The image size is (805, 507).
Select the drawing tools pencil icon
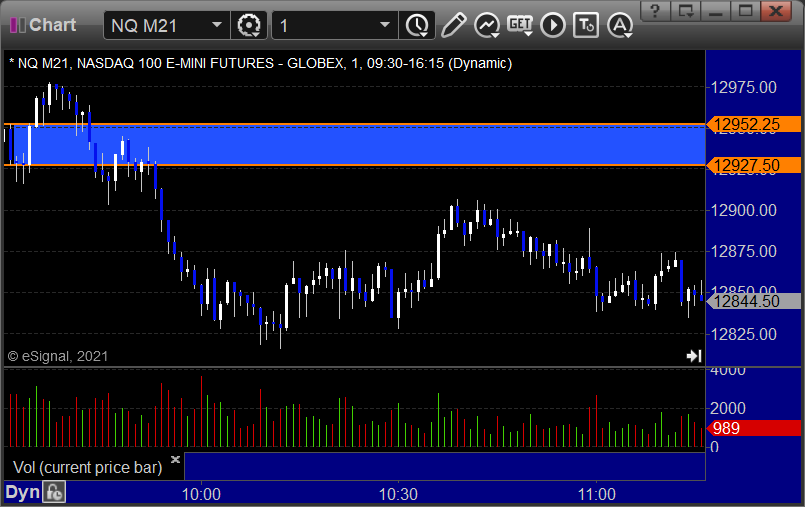pyautogui.click(x=453, y=25)
